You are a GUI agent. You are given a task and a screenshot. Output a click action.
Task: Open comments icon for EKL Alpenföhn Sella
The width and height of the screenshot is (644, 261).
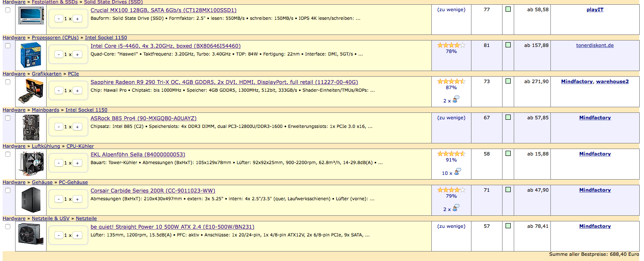click(457, 172)
